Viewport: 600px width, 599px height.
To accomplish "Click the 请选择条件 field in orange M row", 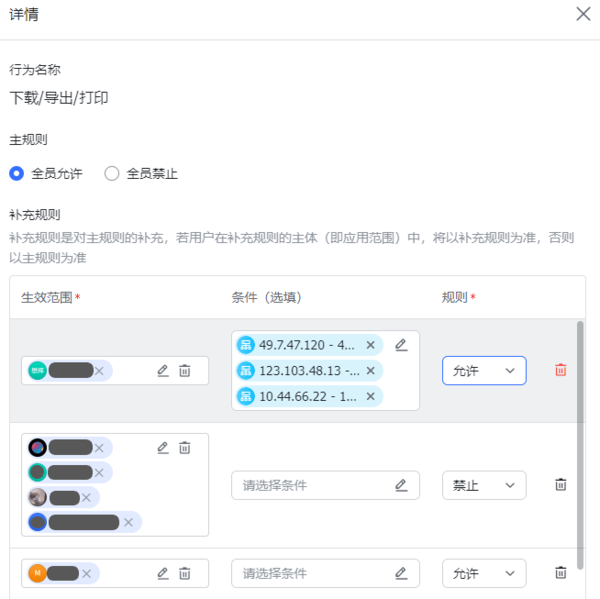I will point(325,573).
